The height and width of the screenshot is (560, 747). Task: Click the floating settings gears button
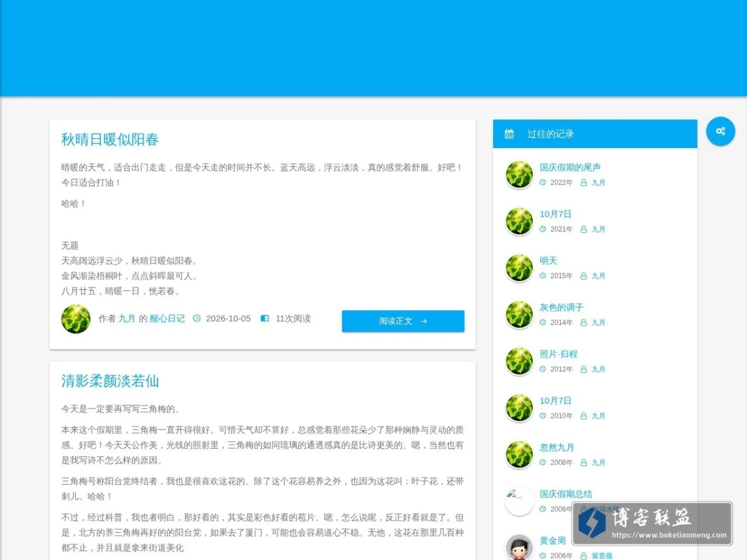coord(721,131)
